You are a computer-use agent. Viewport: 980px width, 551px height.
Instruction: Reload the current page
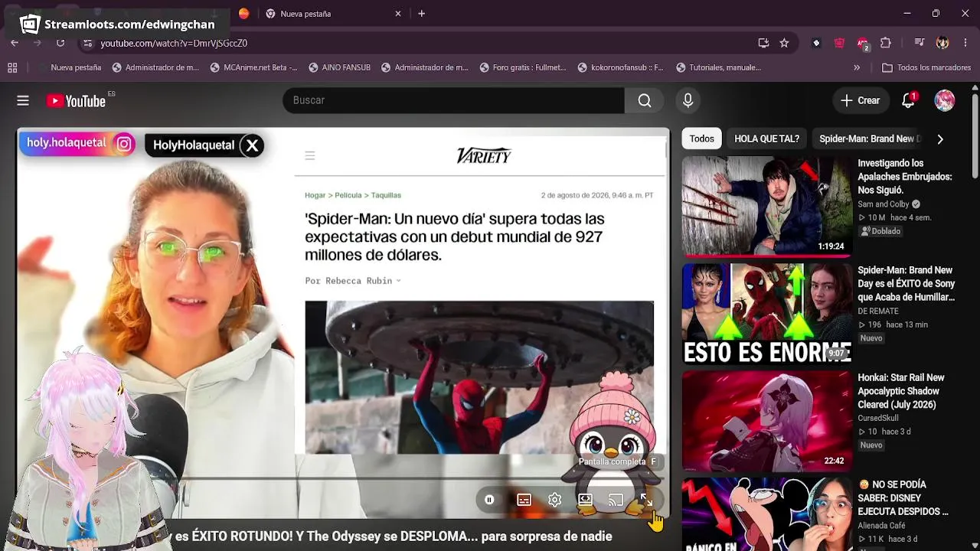[x=60, y=43]
